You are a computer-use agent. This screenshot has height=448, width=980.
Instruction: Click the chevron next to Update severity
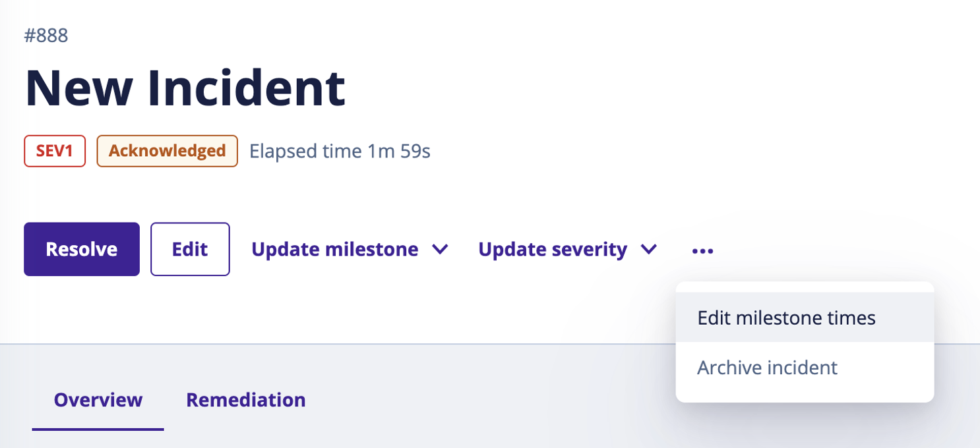pyautogui.click(x=649, y=250)
